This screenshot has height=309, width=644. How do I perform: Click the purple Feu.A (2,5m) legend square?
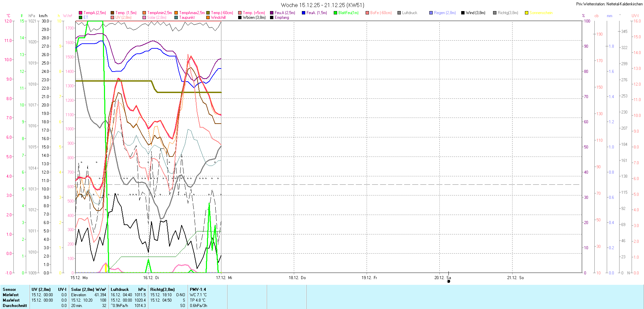click(272, 13)
